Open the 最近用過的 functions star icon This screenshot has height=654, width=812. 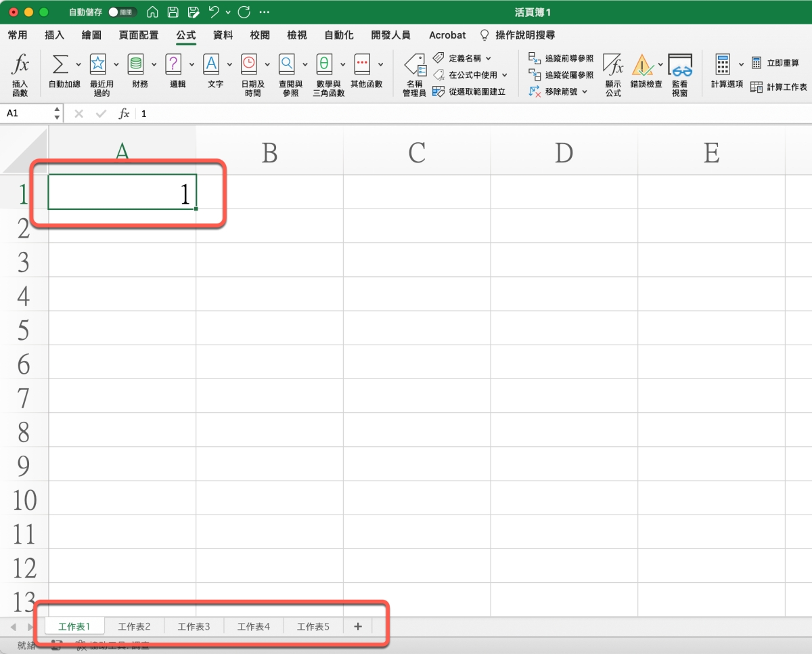[98, 64]
